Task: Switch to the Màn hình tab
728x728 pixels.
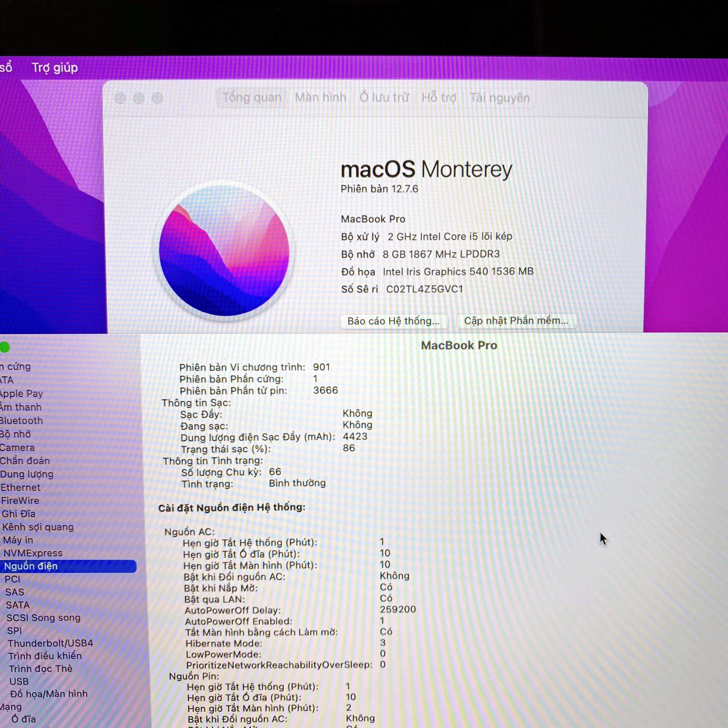Action: pyautogui.click(x=320, y=98)
